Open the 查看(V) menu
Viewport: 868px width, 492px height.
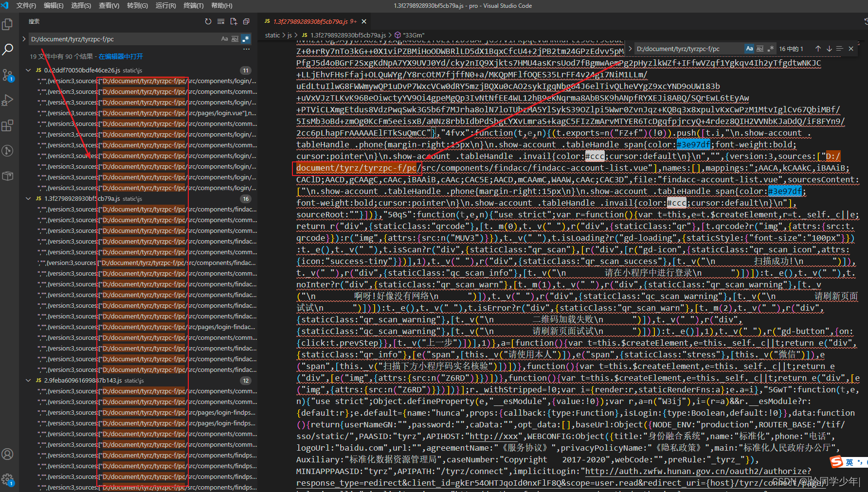[x=109, y=5]
